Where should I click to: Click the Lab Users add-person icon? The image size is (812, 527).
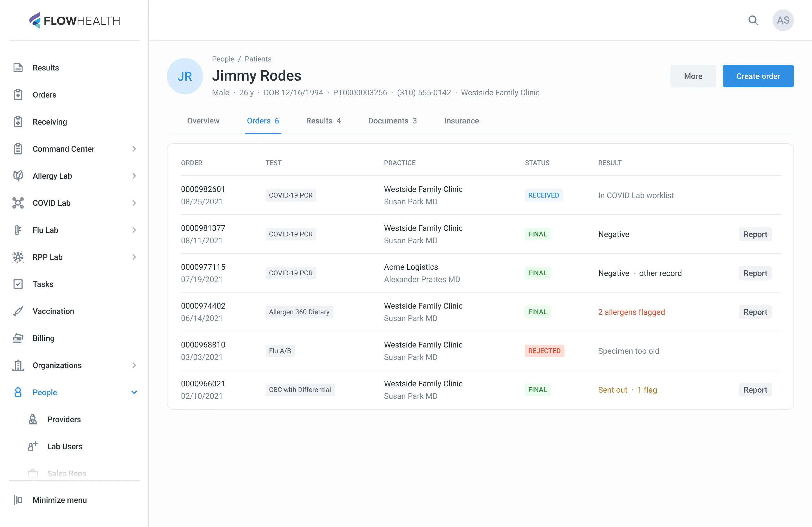pos(33,446)
